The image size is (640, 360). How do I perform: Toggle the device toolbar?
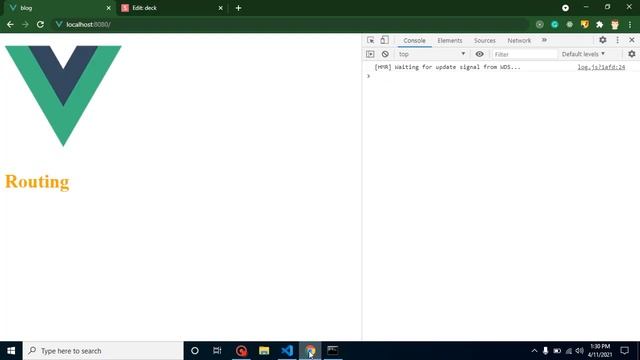384,40
